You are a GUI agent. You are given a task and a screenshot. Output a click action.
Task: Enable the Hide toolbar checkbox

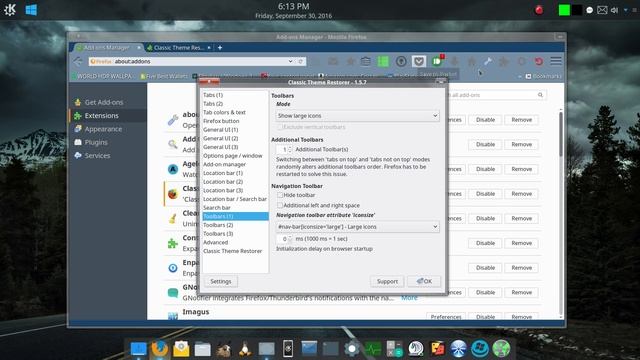pos(280,195)
